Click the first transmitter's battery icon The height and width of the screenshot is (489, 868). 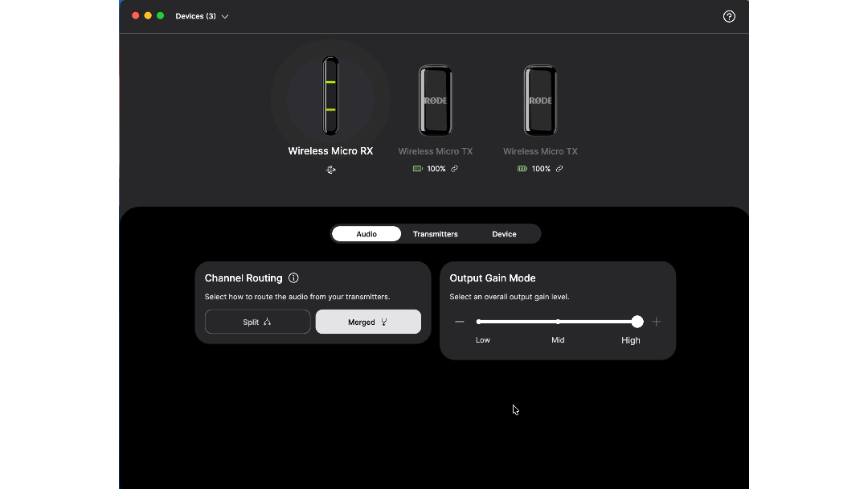point(417,169)
